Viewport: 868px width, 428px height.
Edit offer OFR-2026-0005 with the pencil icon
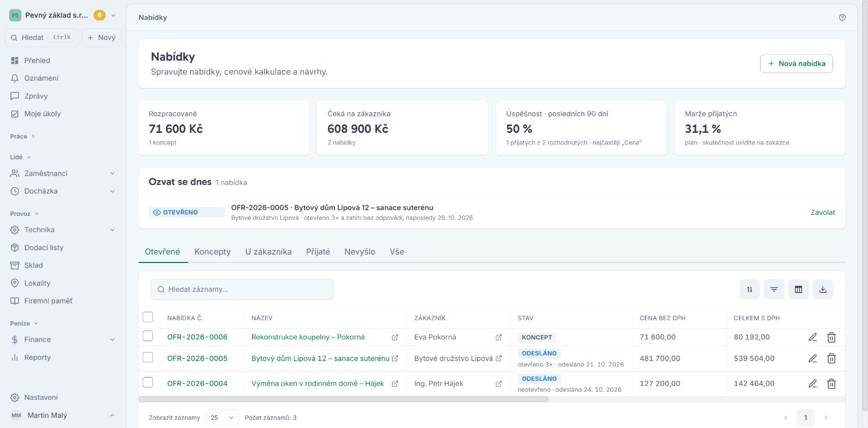coord(813,358)
